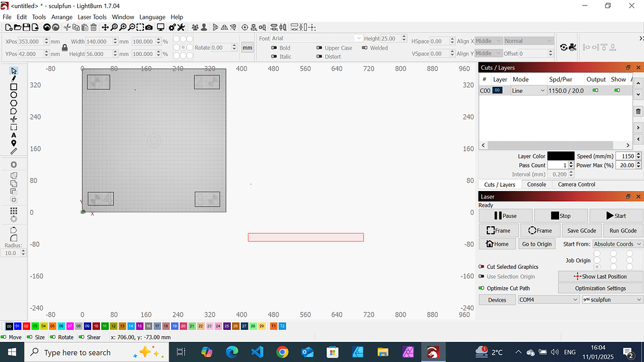Open the Mode dropdown showing Line

tap(527, 90)
